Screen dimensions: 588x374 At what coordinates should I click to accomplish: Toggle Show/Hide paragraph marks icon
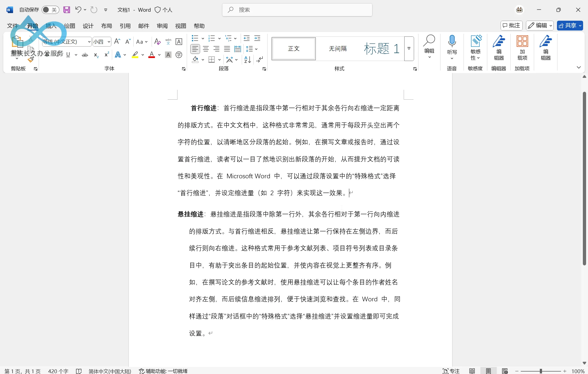(260, 59)
